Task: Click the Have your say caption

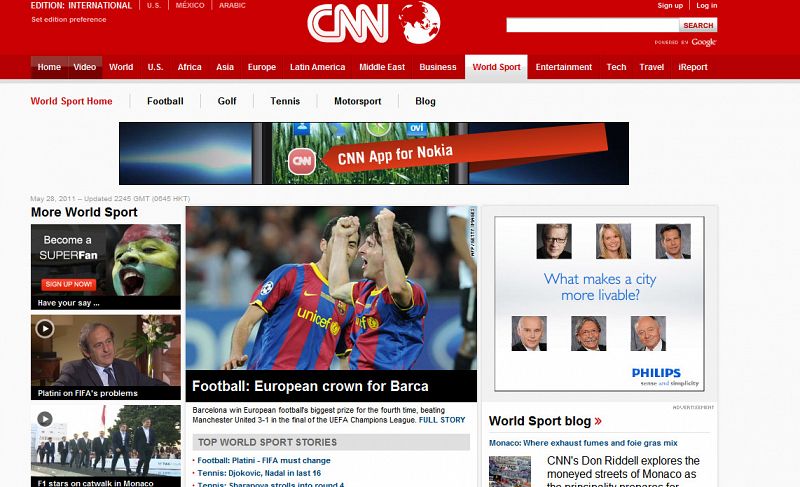Action: (68, 303)
